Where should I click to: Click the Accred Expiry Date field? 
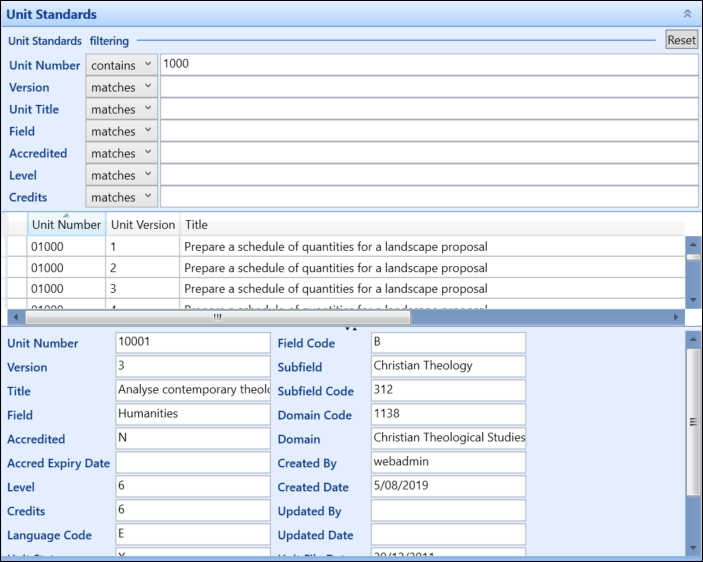pos(192,463)
